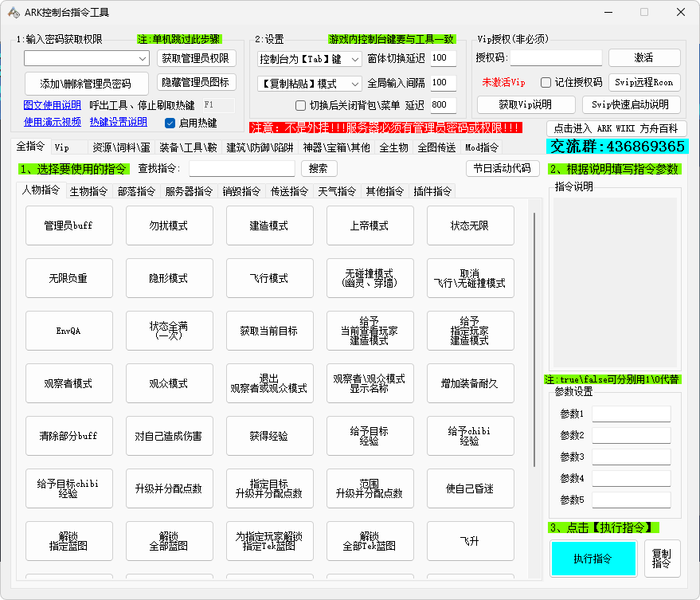700x600 pixels.
Task: Click the 搜索 button
Action: click(x=319, y=168)
